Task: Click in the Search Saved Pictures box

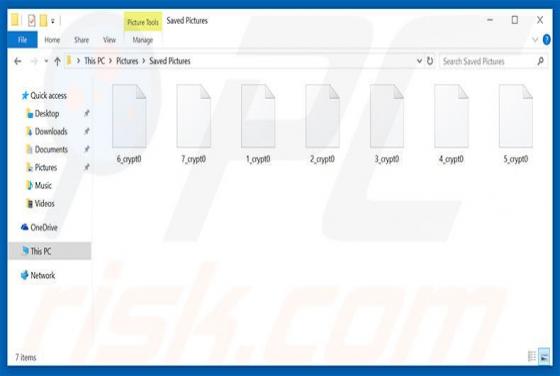Action: tap(488, 61)
